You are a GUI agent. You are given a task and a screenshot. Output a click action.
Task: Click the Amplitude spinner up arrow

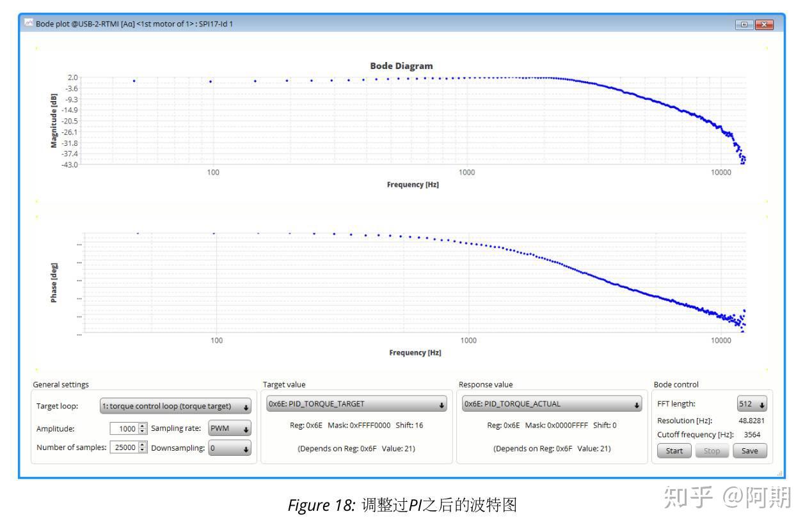141,426
